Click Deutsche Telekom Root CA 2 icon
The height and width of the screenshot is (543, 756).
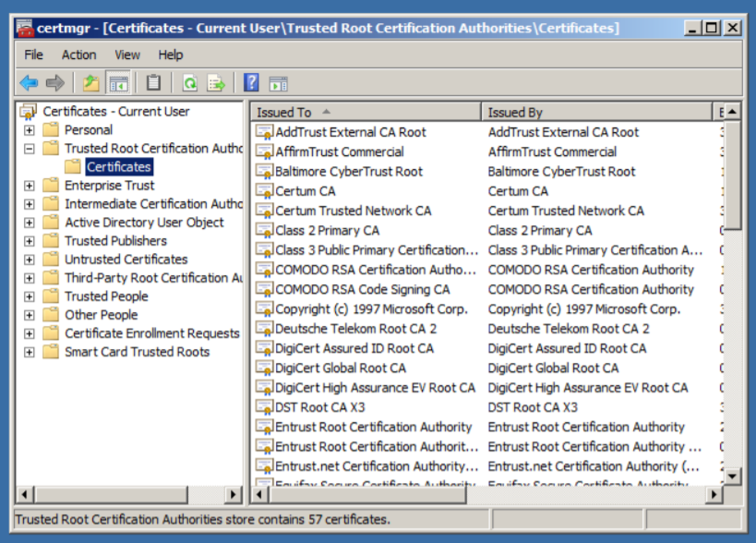(264, 329)
